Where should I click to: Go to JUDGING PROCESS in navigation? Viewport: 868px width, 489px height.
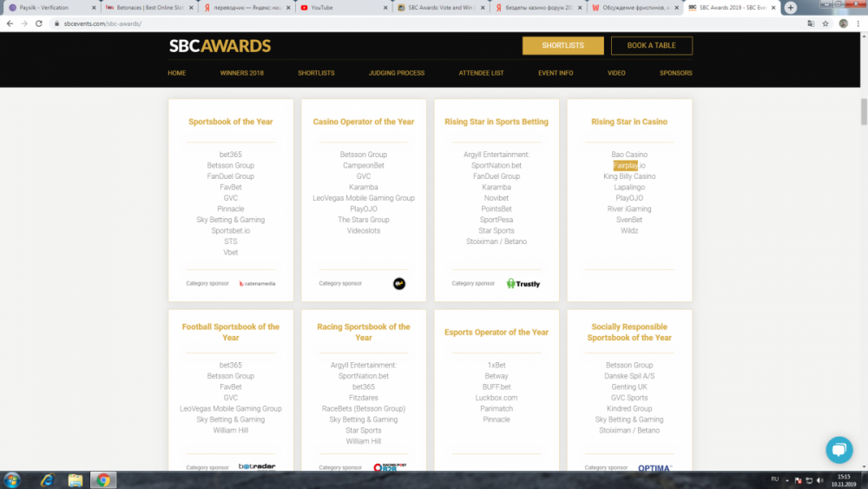pos(396,73)
